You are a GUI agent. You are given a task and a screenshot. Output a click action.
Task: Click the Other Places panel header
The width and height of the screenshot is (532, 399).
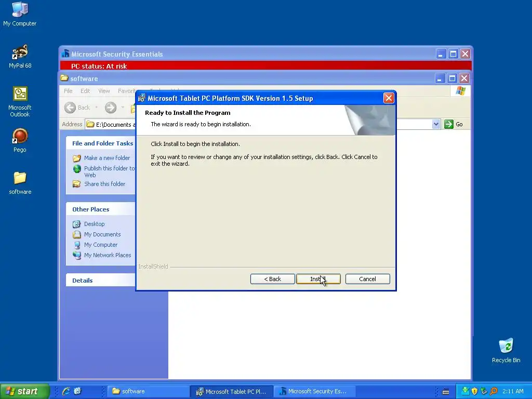100,209
